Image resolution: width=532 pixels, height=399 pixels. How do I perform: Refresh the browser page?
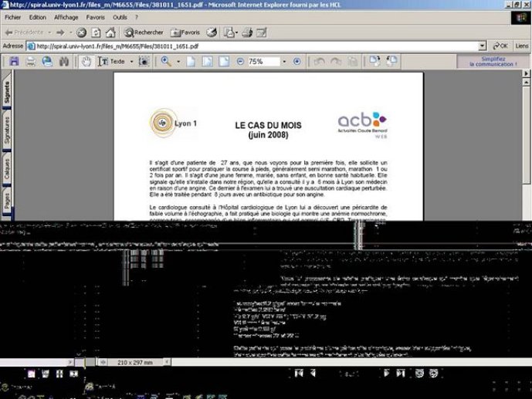[96, 32]
